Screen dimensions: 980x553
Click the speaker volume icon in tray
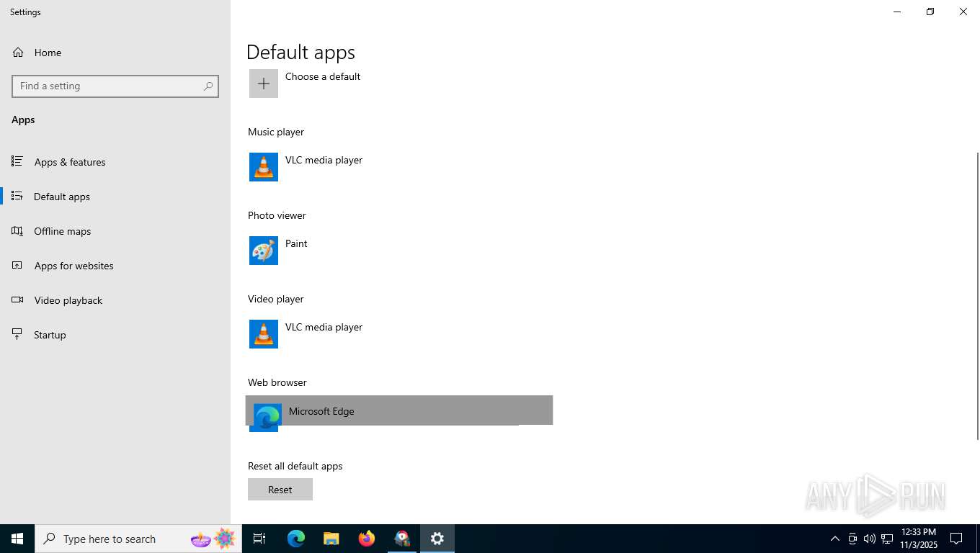(870, 539)
